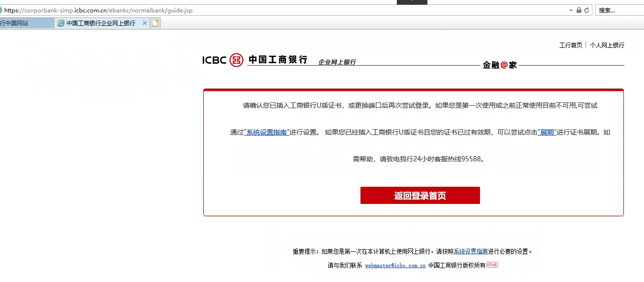Close the 中国工商银行企业网上银行 tab

[145, 23]
